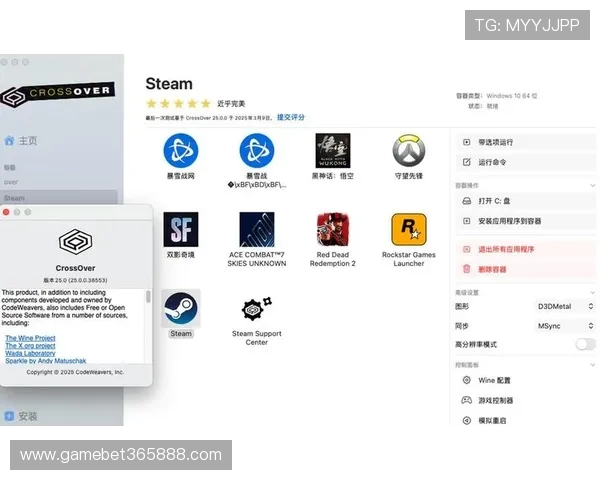This screenshot has width=600, height=480.
Task: Click the 提交评分 submit rating link
Action: 290,118
